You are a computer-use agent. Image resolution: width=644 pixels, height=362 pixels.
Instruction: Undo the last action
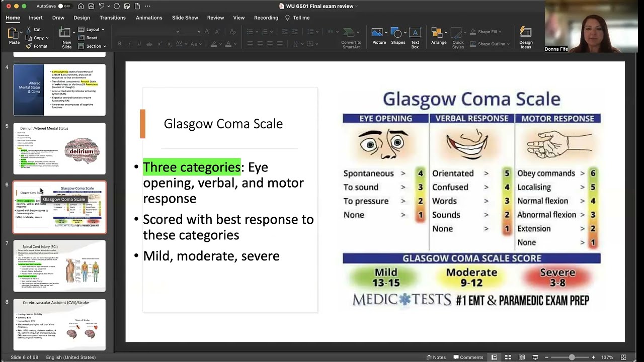pos(102,6)
